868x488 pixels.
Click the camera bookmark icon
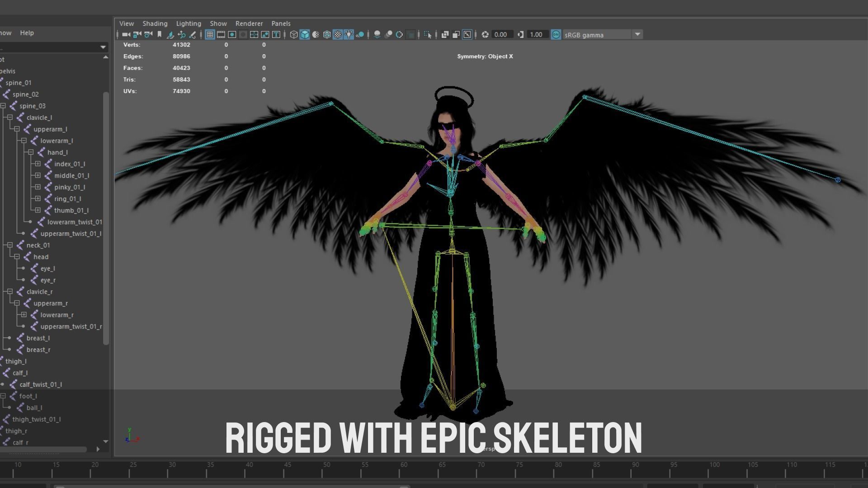click(160, 34)
